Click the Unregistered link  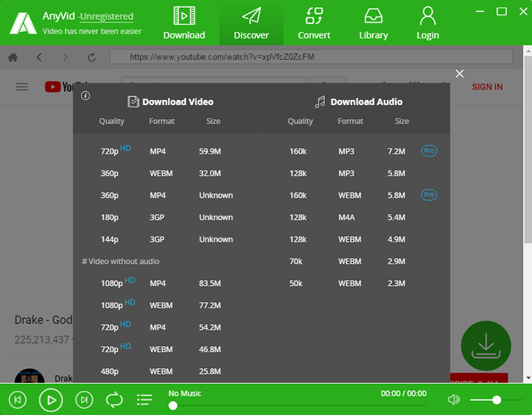point(106,16)
